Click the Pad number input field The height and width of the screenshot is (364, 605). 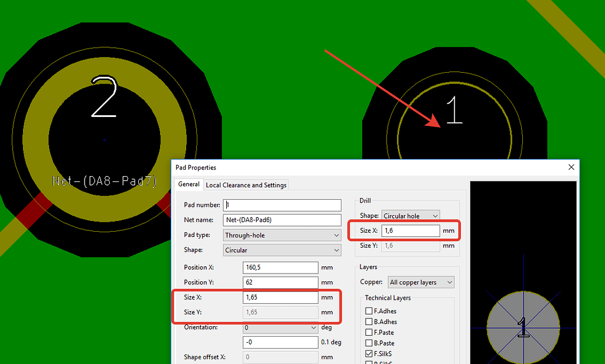282,205
